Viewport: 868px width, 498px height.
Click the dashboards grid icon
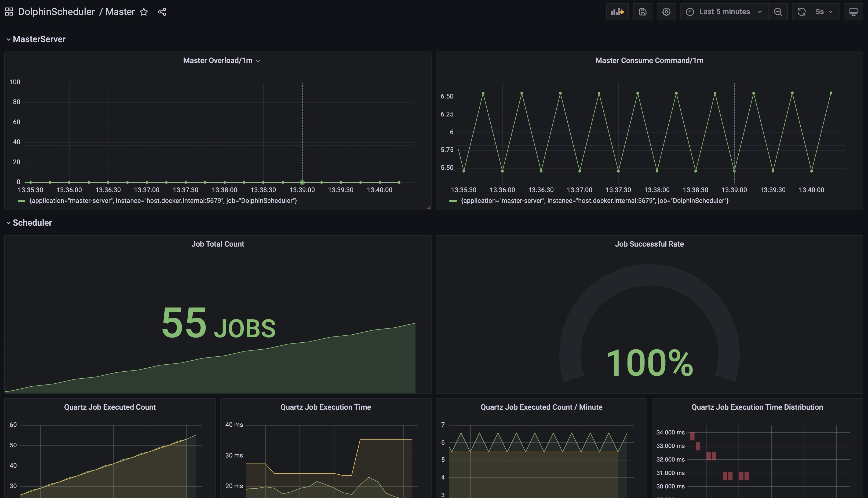point(9,12)
